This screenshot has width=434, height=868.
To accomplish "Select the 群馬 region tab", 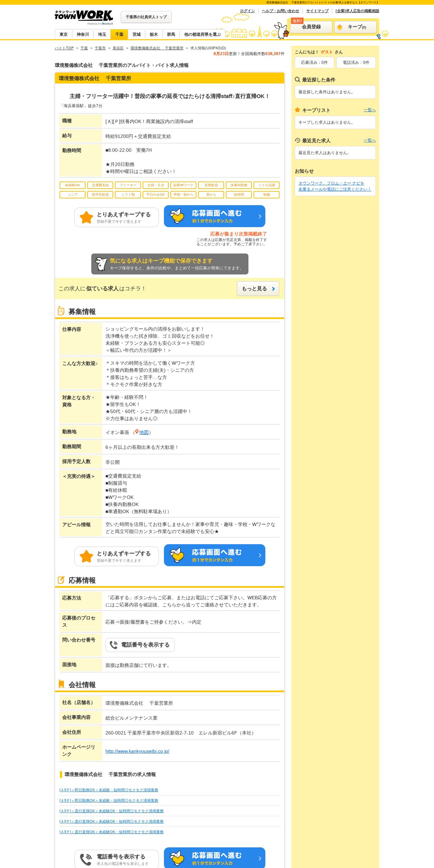I will pyautogui.click(x=171, y=34).
